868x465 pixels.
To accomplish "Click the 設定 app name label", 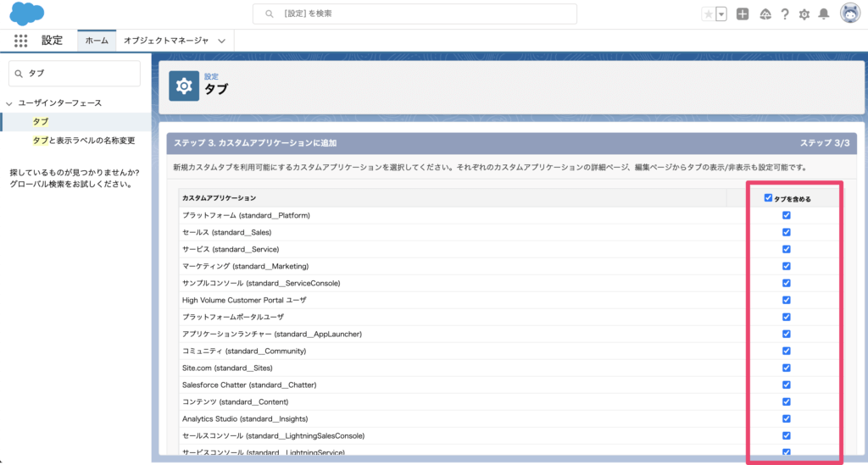I will pyautogui.click(x=52, y=41).
